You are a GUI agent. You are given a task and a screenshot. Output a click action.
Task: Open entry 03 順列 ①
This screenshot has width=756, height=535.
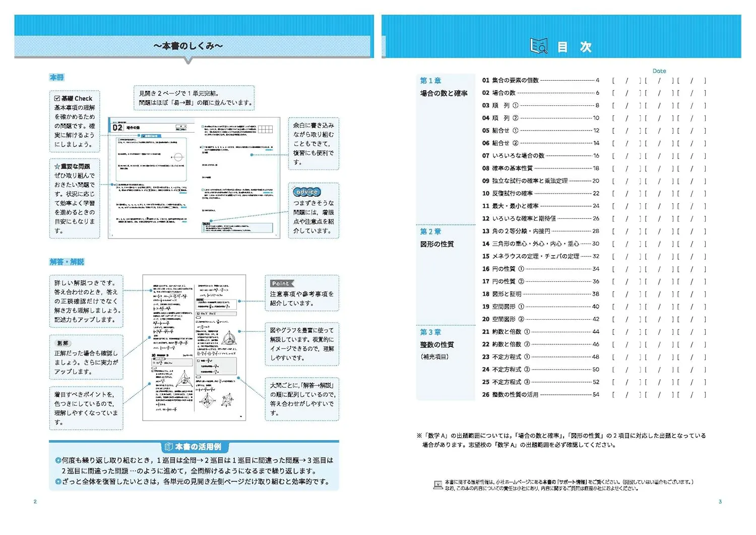pos(540,105)
